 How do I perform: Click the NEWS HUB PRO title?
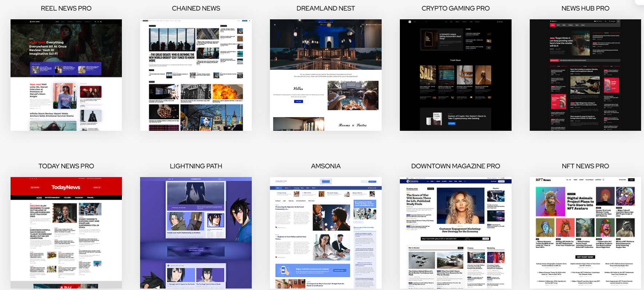pyautogui.click(x=585, y=8)
